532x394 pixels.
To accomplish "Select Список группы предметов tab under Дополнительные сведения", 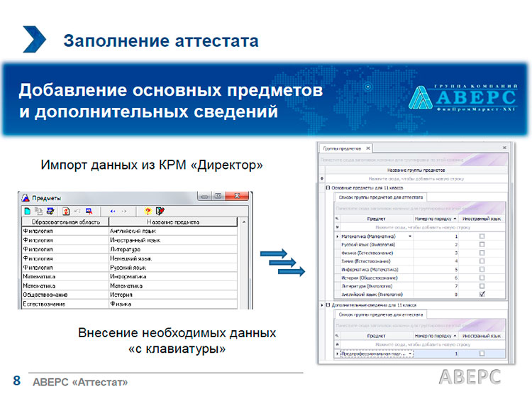I will [x=381, y=314].
